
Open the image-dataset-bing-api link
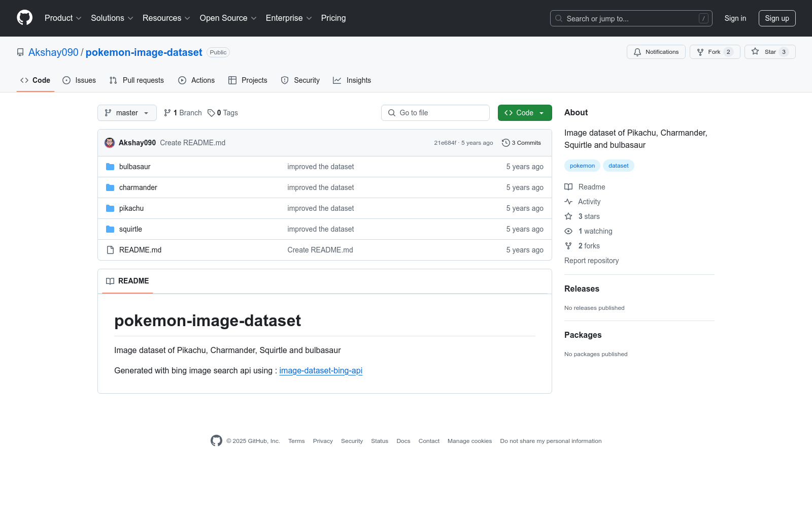321,371
